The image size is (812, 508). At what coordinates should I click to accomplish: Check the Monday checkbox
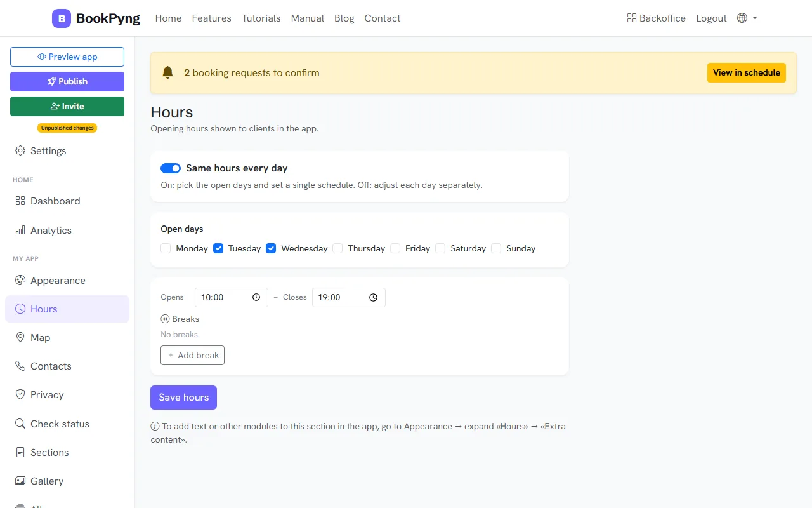click(166, 248)
